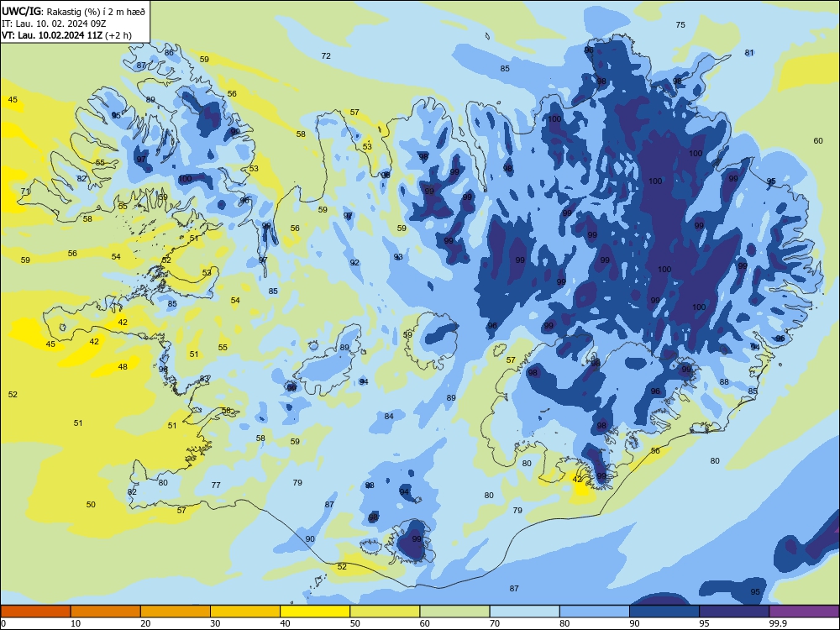This screenshot has height=630, width=840.
Task: Click the humidity value '48' on the map
Action: coord(123,366)
